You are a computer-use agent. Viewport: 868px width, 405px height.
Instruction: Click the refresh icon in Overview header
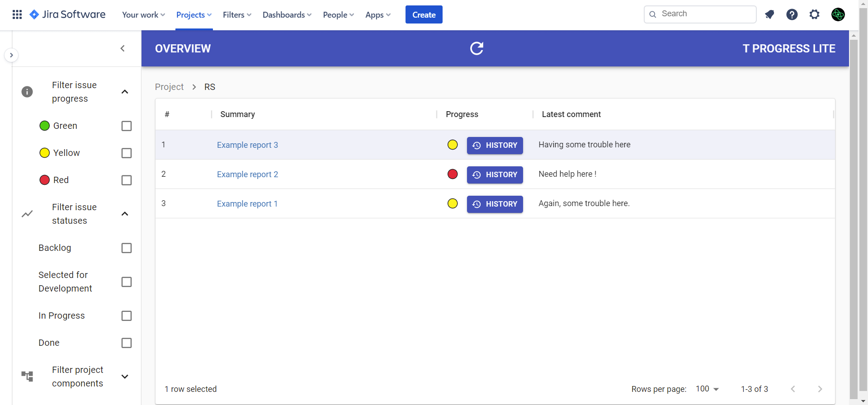point(476,48)
